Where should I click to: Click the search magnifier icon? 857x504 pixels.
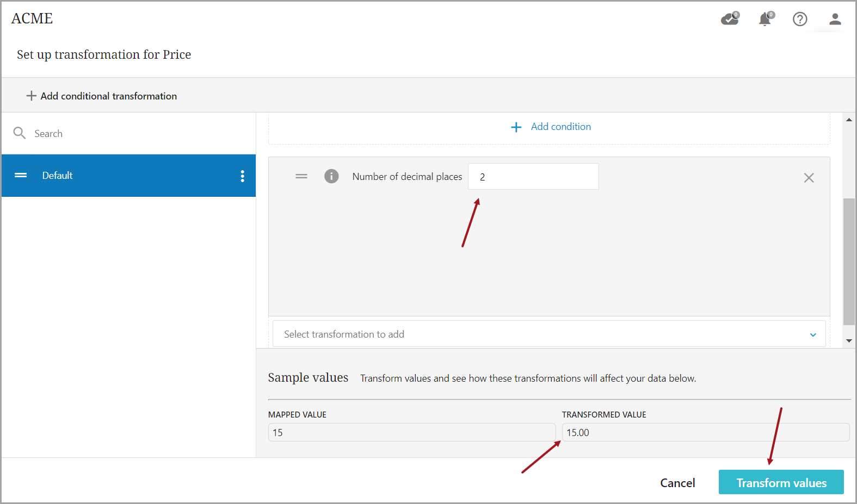click(20, 133)
